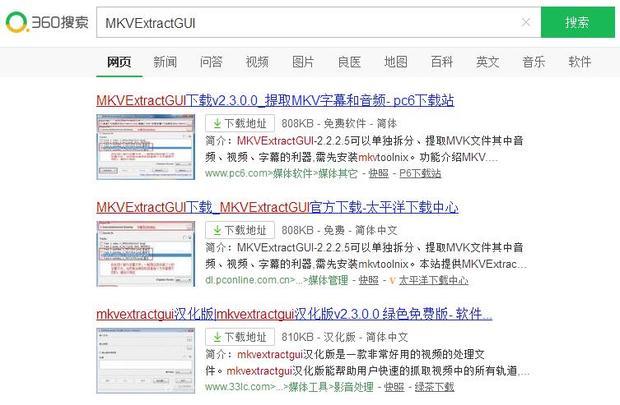Click the pc6 result screenshot thumbnail

146,147
